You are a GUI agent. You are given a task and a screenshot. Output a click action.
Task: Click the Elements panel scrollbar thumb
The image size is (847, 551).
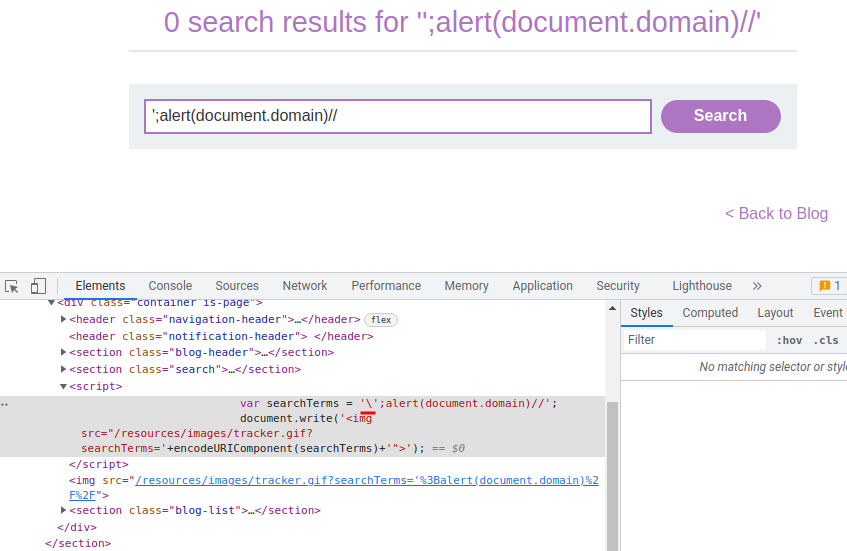612,475
